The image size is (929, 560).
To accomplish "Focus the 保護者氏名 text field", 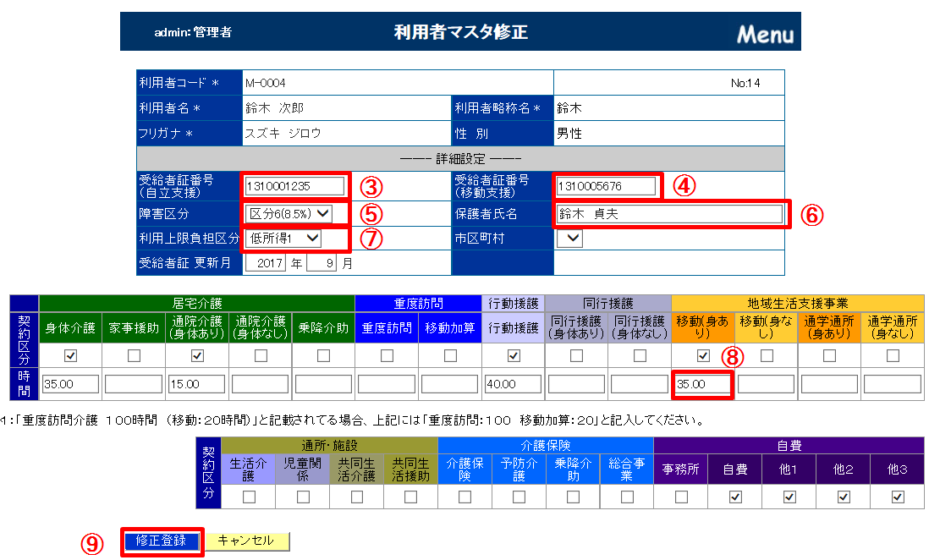I will 669,213.
